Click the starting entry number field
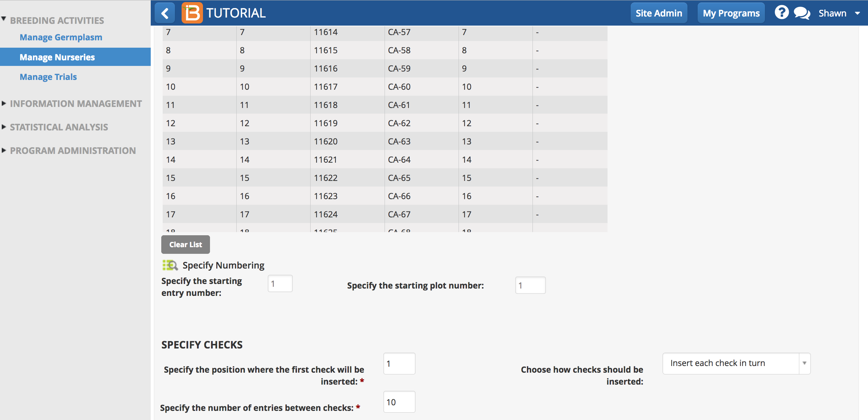 click(280, 284)
